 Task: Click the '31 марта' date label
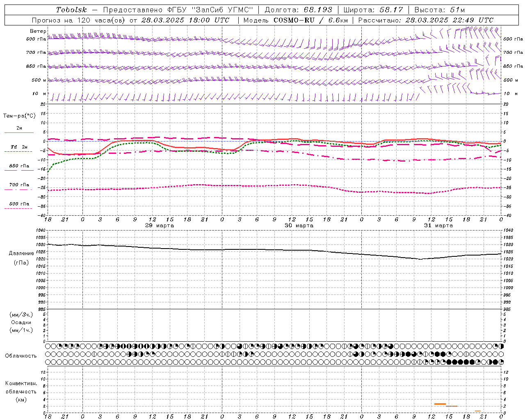[x=438, y=226]
